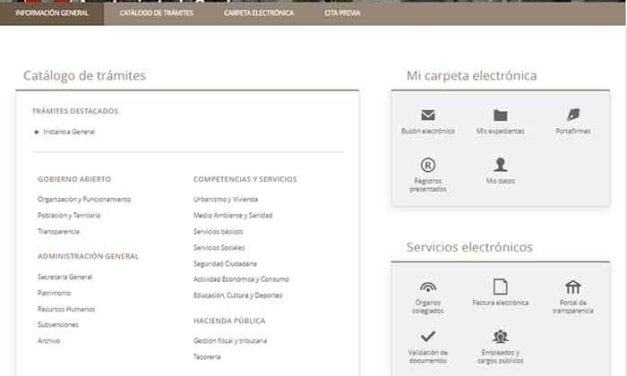Open the Portafirmas icon
Image resolution: width=627 pixels, height=376 pixels.
[573, 115]
